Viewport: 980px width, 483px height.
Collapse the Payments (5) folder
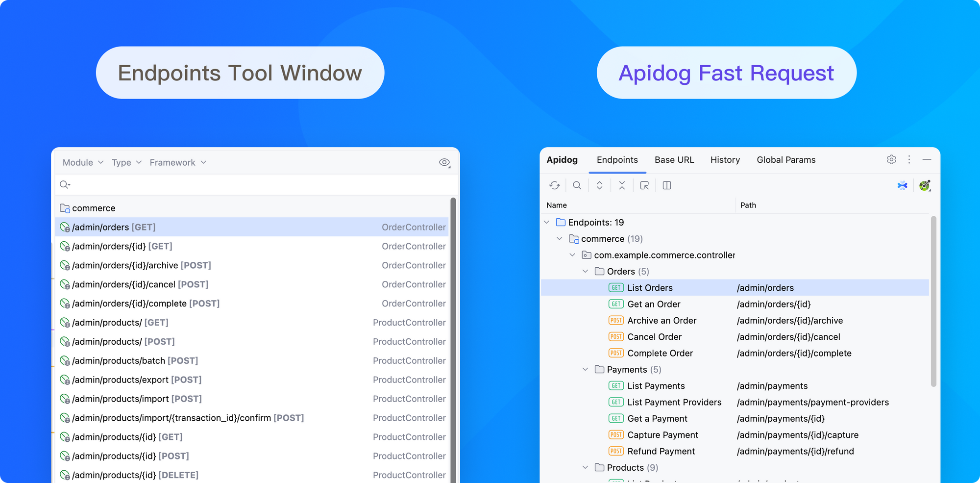[585, 369]
